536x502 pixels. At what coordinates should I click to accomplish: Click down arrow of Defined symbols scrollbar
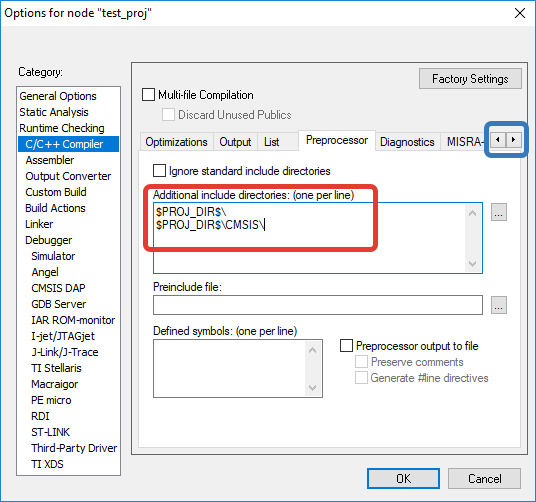point(312,388)
